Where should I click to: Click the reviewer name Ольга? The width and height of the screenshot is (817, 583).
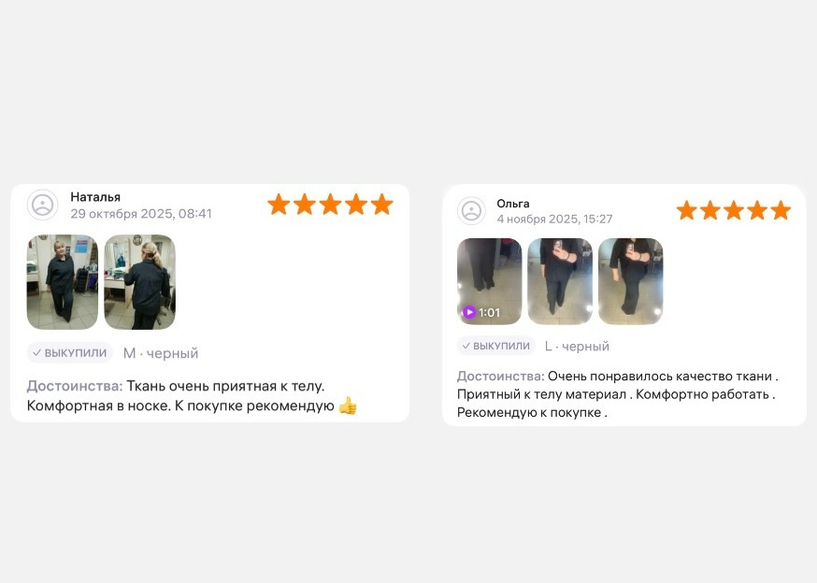coord(513,203)
